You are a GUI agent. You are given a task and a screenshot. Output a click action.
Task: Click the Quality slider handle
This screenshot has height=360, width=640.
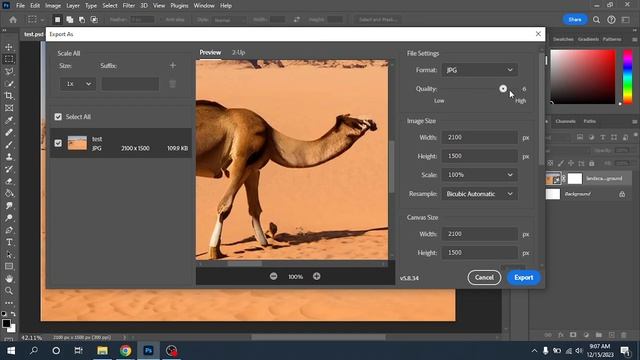[503, 89]
